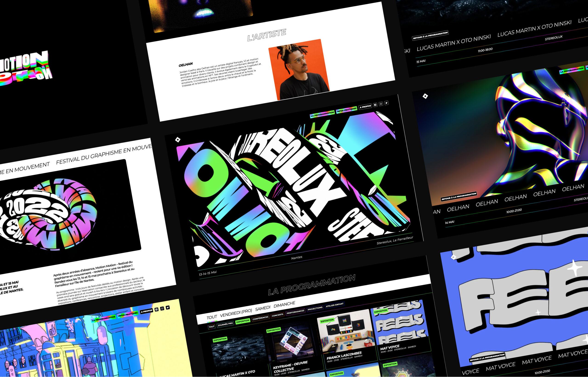The width and height of the screenshot is (588, 377).
Task: Select the VENDREDI (PRO) day tab
Action: (236, 313)
